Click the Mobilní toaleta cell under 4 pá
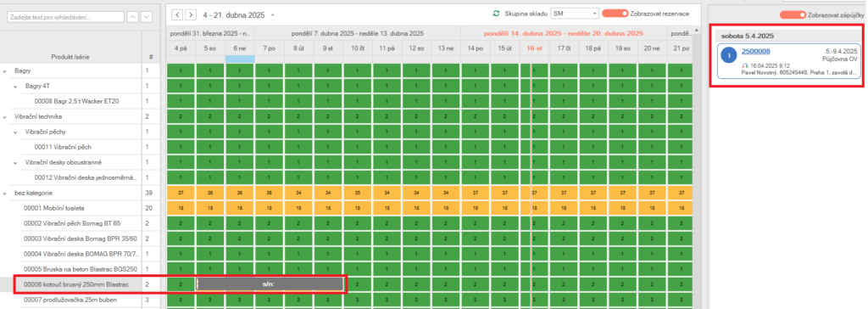The width and height of the screenshot is (868, 309). point(181,208)
